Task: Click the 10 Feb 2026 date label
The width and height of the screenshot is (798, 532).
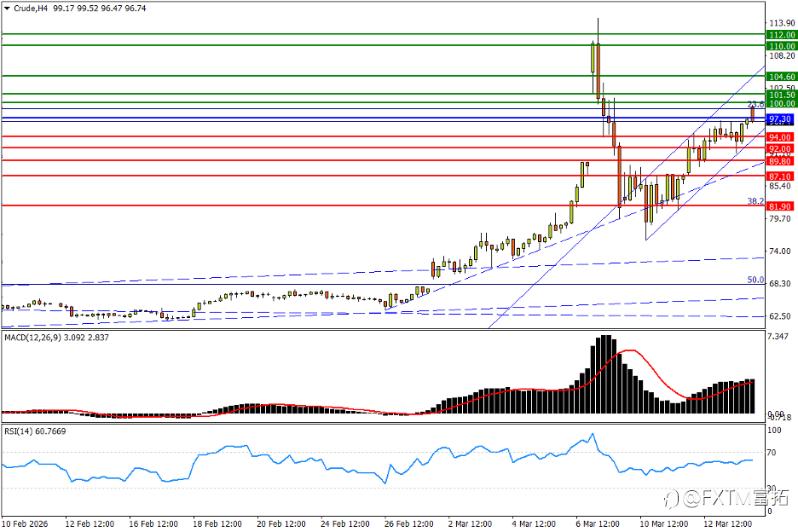Action: point(25,523)
